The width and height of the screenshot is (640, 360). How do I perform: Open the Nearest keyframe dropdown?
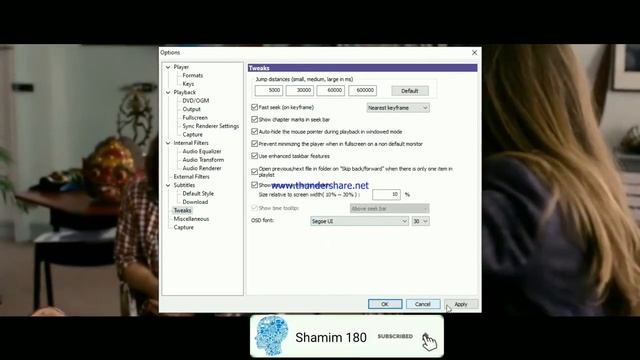pyautogui.click(x=398, y=108)
